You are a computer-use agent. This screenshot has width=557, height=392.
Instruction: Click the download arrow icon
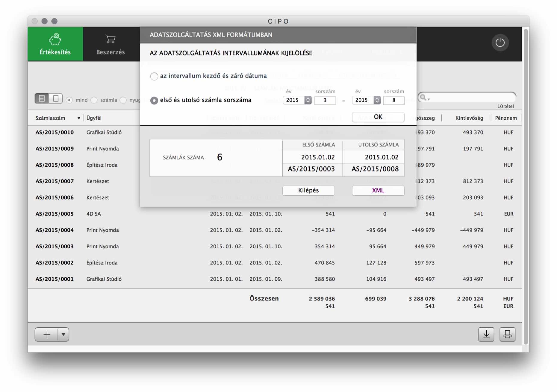pos(486,334)
